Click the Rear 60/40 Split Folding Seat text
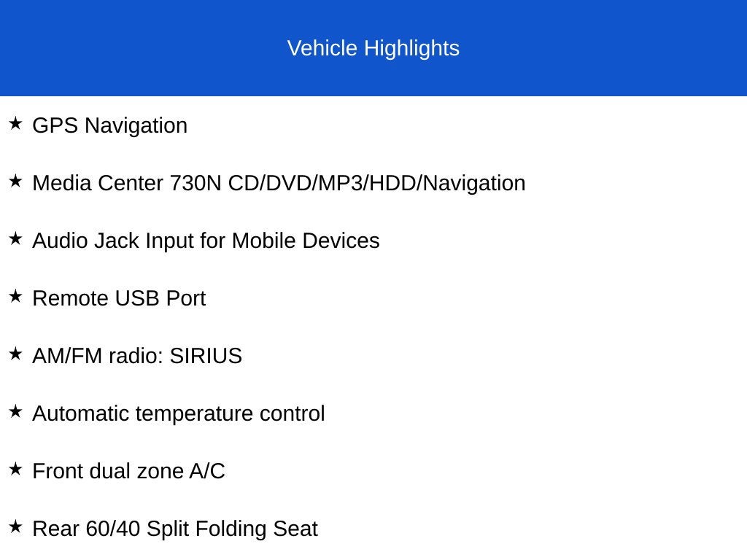Viewport: 747px width, 560px height. tap(175, 529)
